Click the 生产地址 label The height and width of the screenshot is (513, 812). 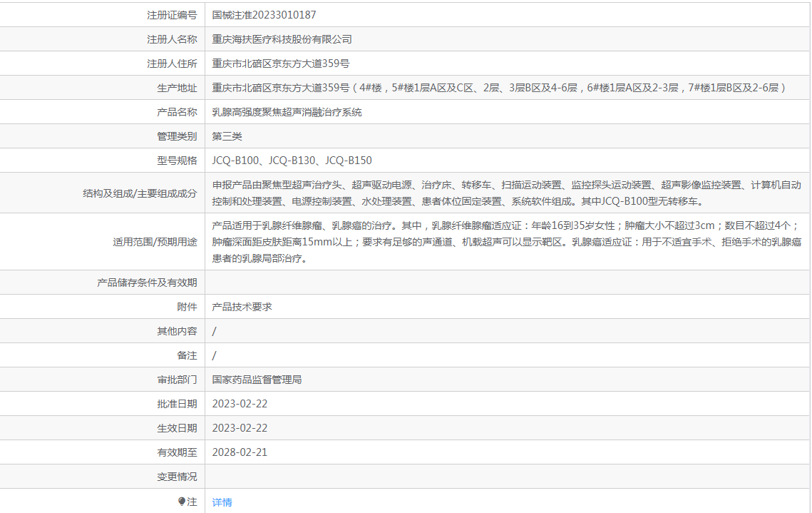(x=177, y=88)
